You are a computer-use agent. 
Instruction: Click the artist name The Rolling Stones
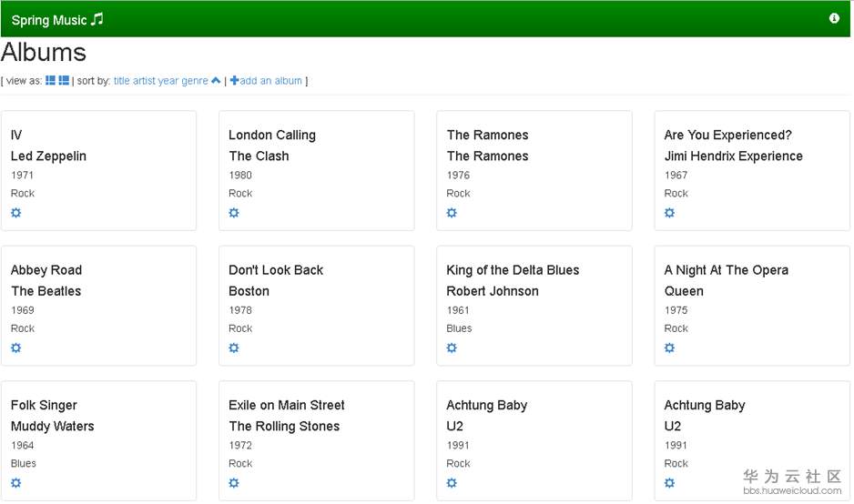click(x=284, y=426)
